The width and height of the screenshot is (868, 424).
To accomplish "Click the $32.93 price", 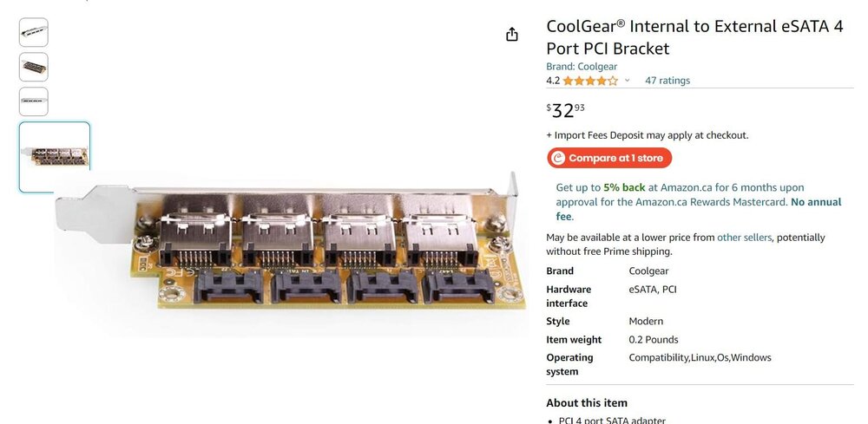I will click(x=565, y=111).
